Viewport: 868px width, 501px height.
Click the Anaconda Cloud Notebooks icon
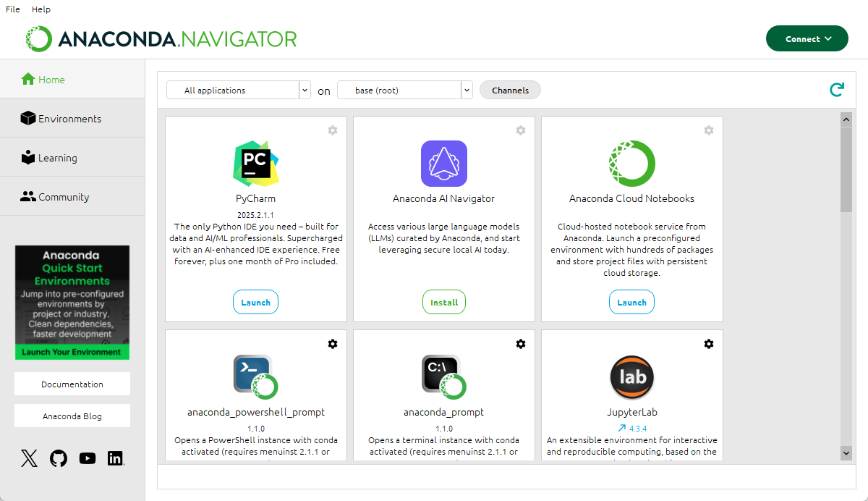[x=632, y=164]
